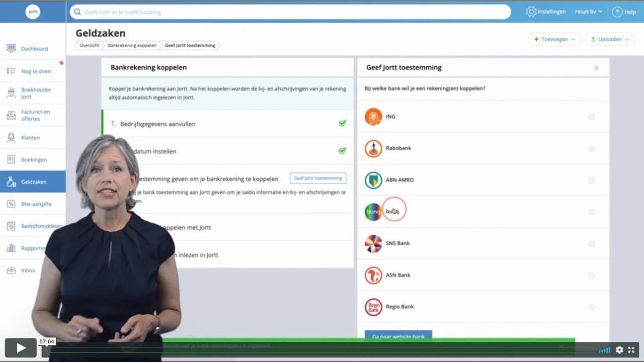Open Rapporten chart icon

pyautogui.click(x=11, y=248)
